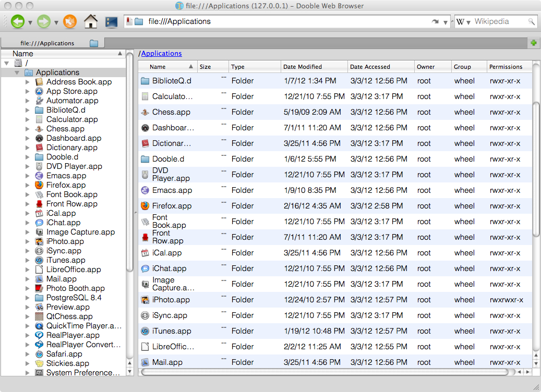Expand PostgreSQL 8.4 in the tree
Screen dimensions: 541x392
[x=27, y=298]
